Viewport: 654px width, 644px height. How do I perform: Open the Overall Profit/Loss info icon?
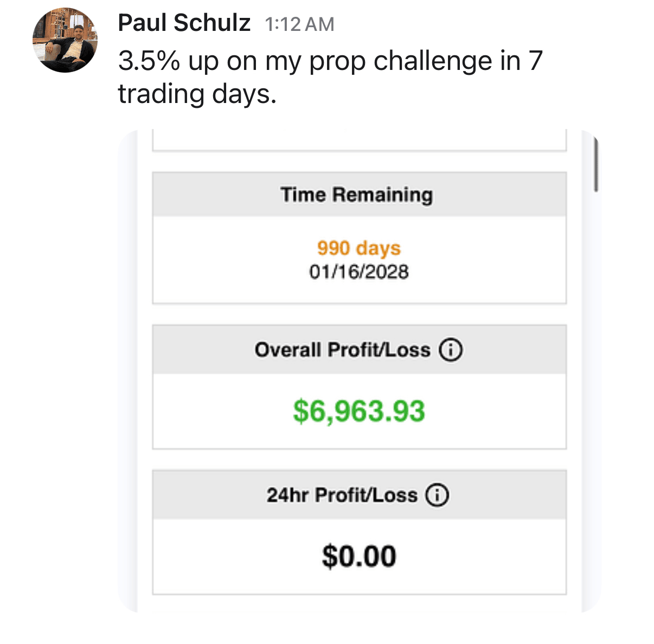[451, 350]
